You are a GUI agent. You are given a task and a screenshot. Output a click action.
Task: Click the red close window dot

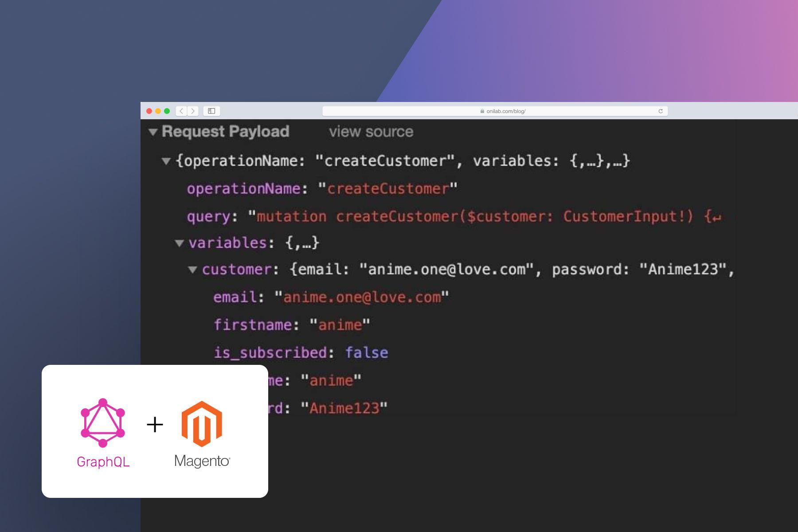point(149,111)
